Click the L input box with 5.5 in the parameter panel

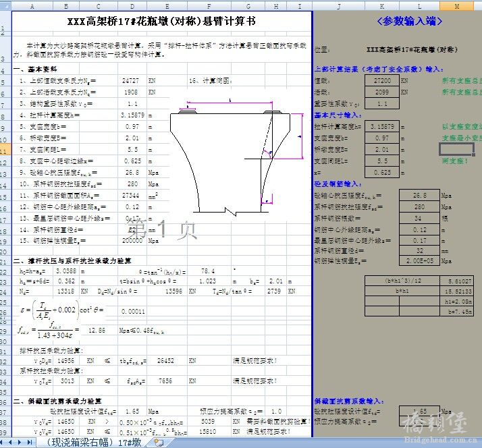coord(382,161)
